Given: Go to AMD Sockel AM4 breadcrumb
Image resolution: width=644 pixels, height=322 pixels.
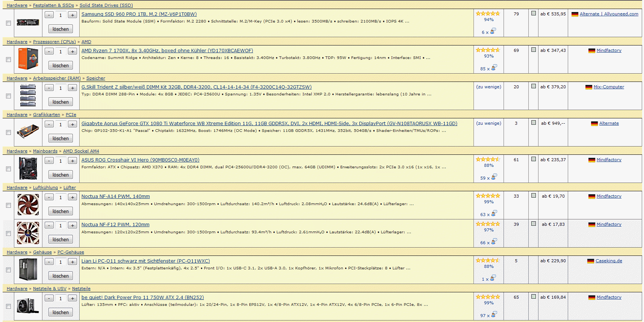Looking at the screenshot, I should click(x=81, y=151).
